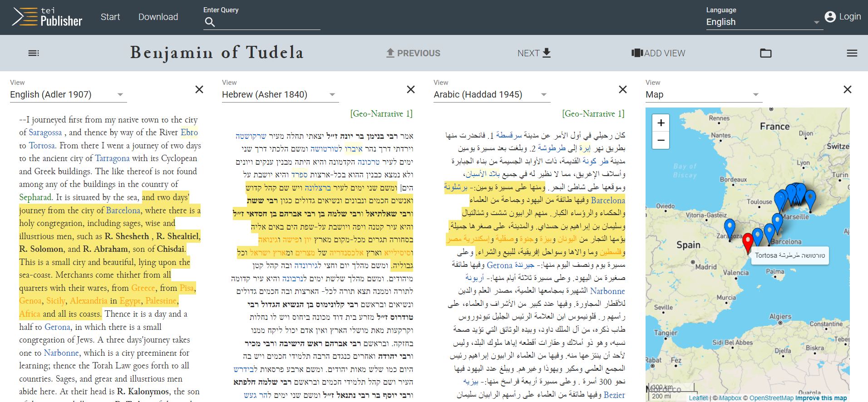Click Pisa link in English text

[187, 288]
